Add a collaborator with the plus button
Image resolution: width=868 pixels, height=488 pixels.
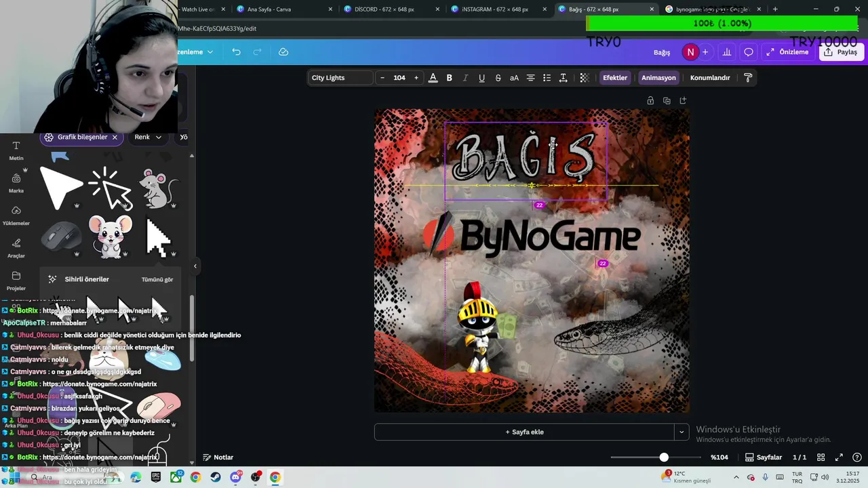705,52
